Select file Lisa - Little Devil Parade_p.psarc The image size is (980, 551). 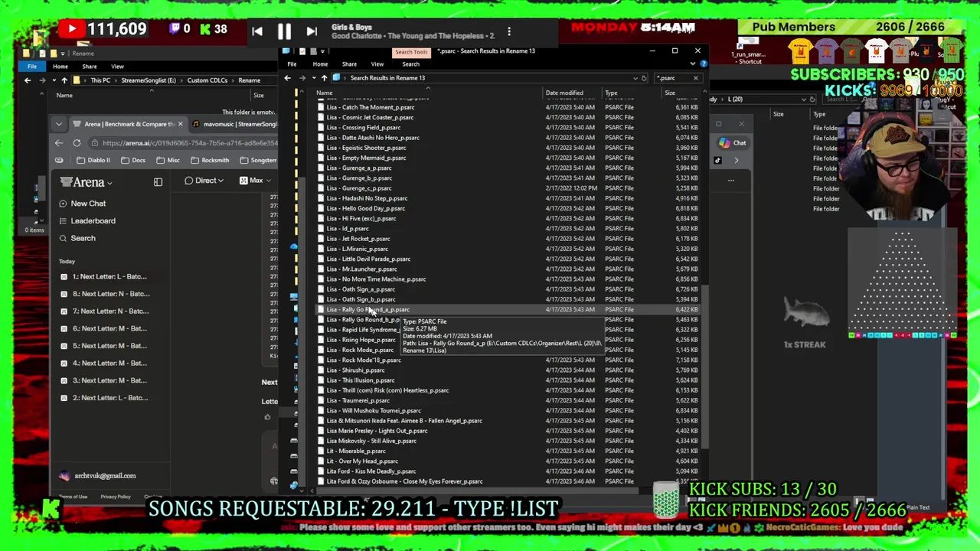(x=368, y=259)
